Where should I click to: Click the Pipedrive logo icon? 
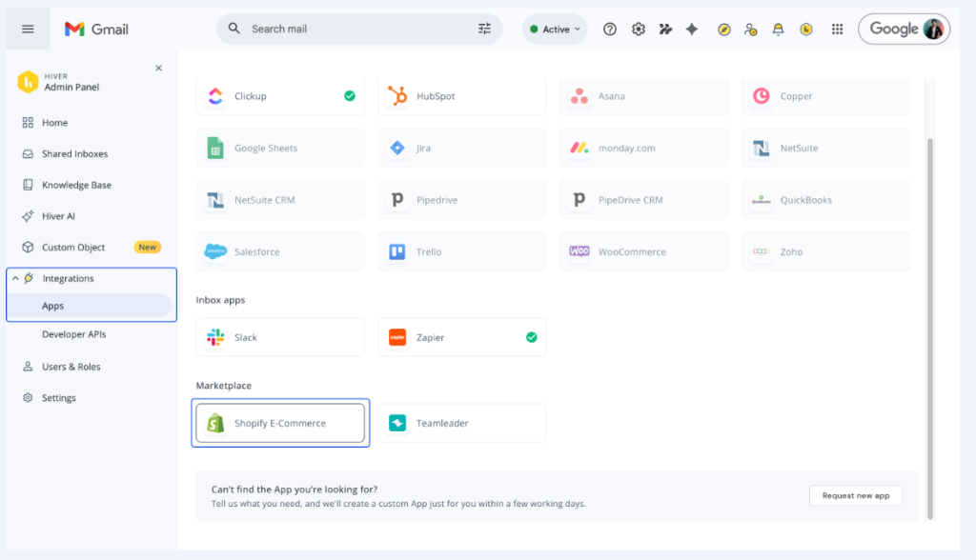(x=397, y=200)
